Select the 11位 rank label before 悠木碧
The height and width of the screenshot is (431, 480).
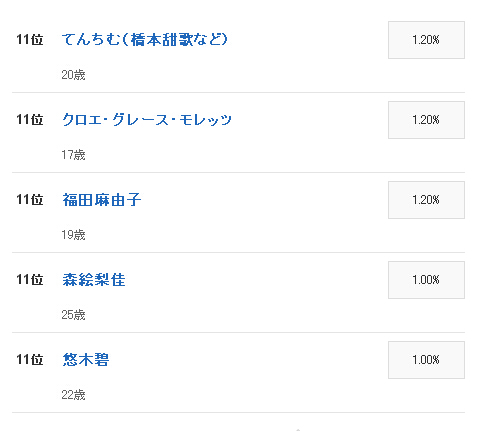pyautogui.click(x=30, y=360)
